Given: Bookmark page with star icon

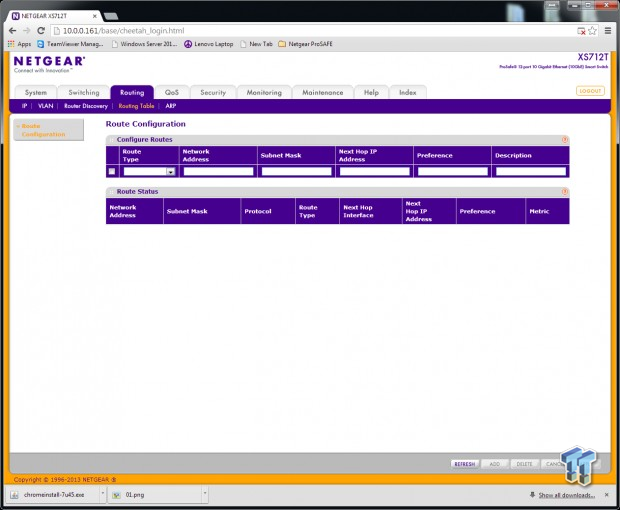Looking at the screenshot, I should point(592,31).
